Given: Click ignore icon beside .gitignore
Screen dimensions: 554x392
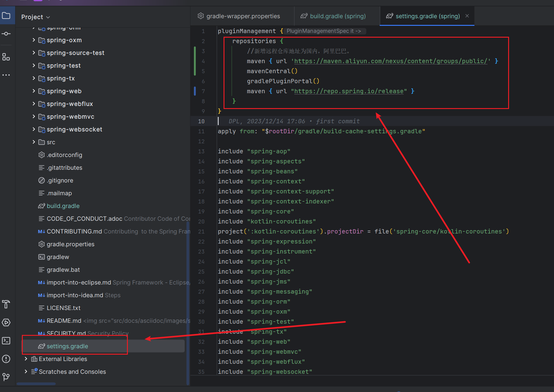Looking at the screenshot, I should click(42, 180).
